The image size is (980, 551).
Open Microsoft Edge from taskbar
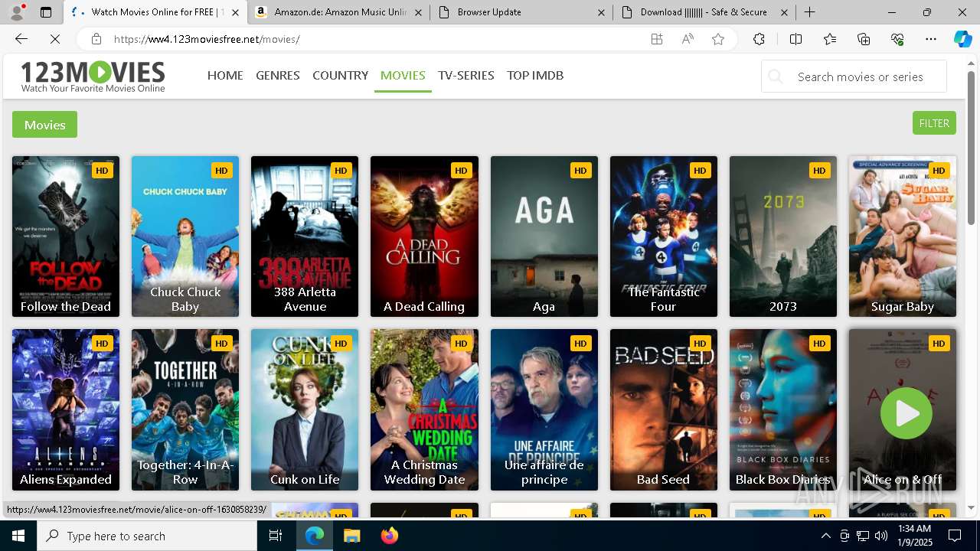[315, 536]
